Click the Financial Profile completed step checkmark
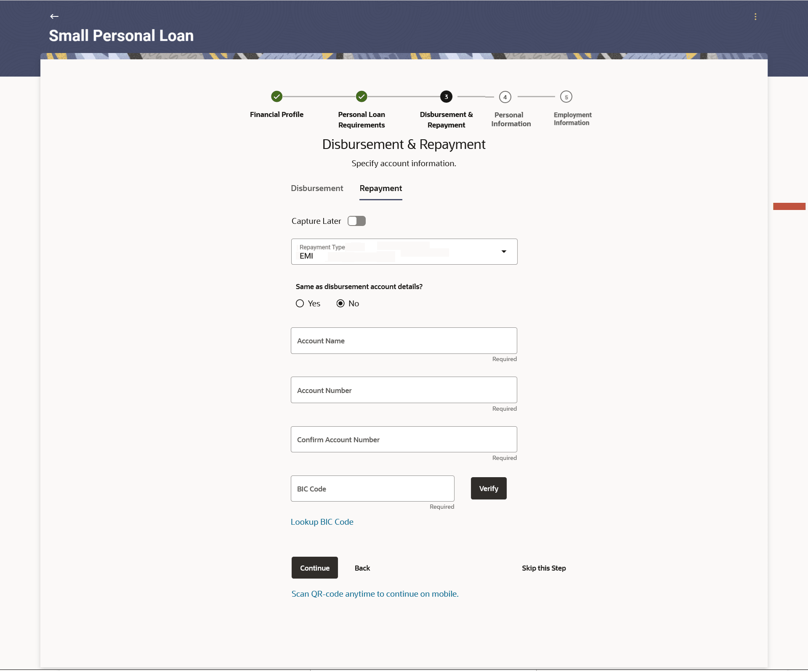This screenshot has height=672, width=808. click(276, 97)
